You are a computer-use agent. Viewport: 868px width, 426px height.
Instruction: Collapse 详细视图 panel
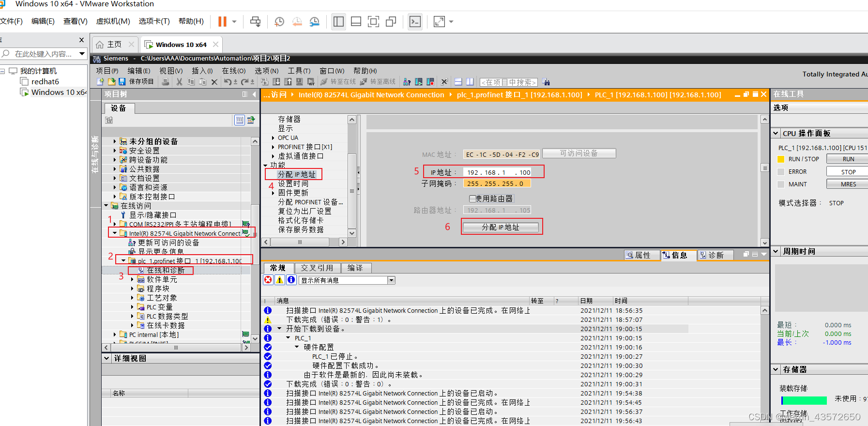107,358
